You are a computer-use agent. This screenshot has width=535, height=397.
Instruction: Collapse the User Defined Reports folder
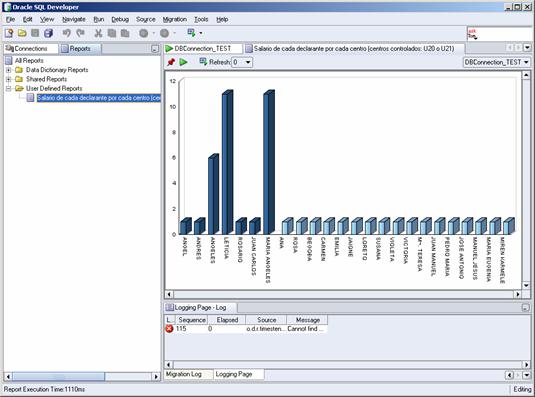(9, 89)
